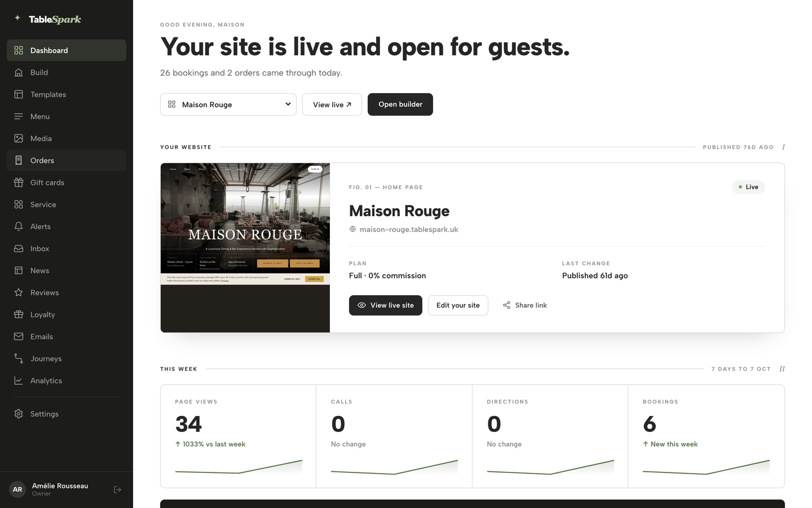Click the Build storefront icon
The height and width of the screenshot is (508, 812).
[19, 72]
